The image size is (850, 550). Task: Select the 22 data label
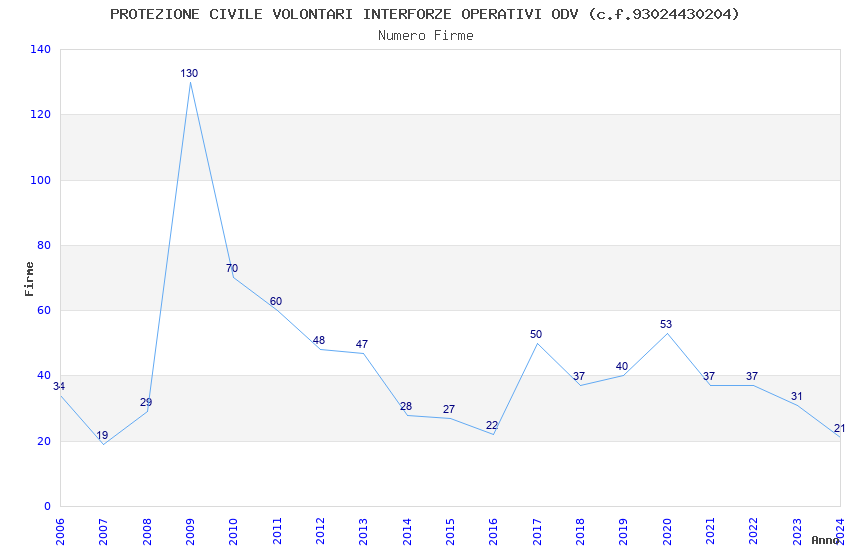click(492, 425)
